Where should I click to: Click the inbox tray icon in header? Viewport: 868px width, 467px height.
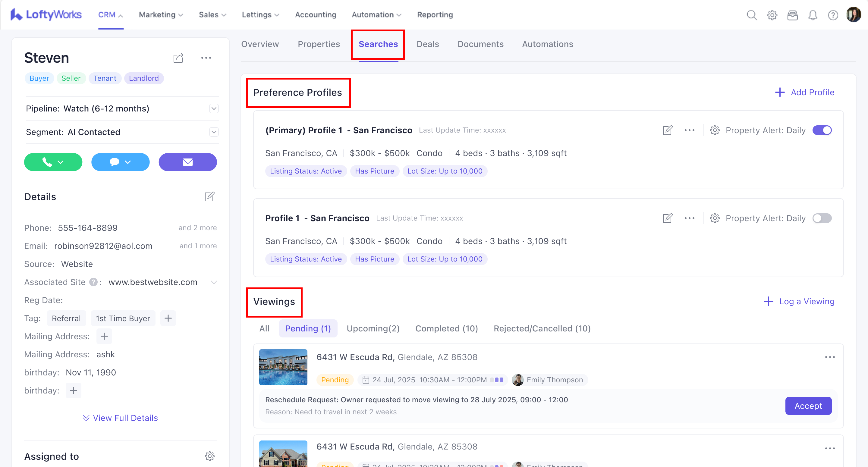[792, 15]
